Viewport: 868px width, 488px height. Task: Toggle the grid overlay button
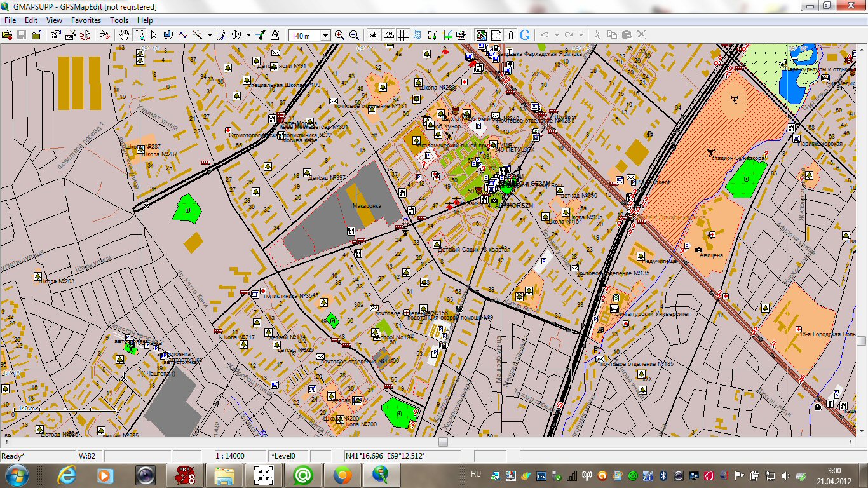(403, 35)
